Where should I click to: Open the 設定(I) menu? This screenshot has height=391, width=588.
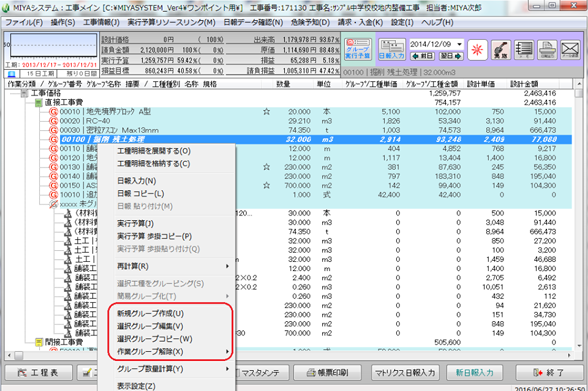(402, 23)
